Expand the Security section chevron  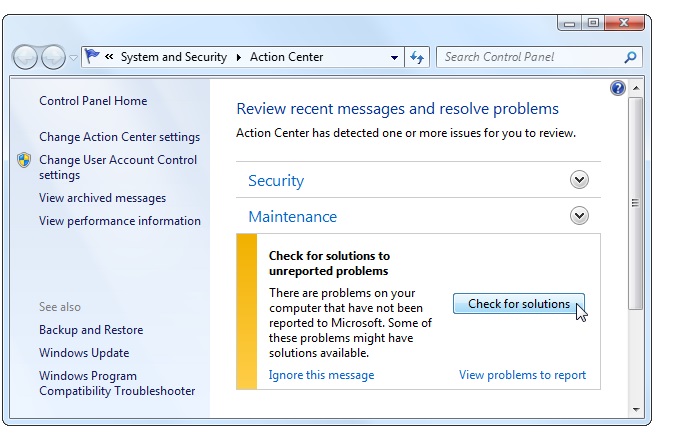(579, 180)
